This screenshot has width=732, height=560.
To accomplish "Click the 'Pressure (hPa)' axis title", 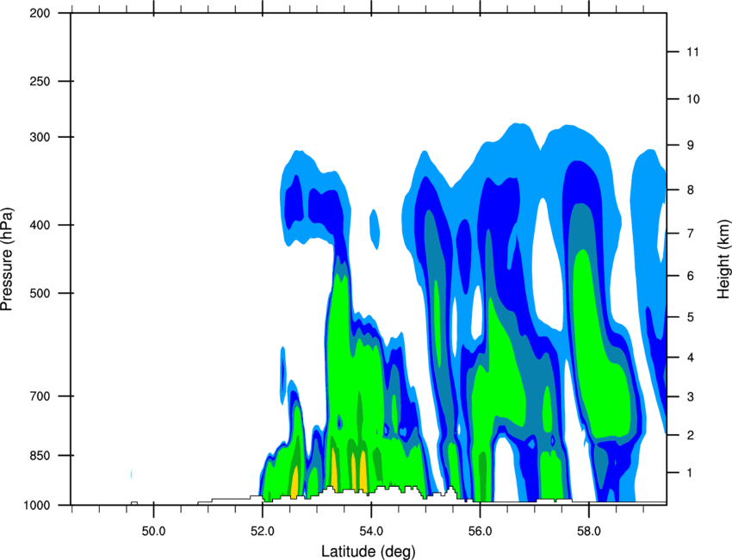I will click(7, 259).
